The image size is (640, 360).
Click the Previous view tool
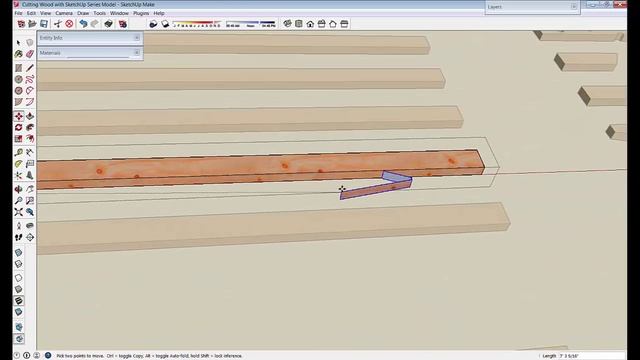coord(29,212)
